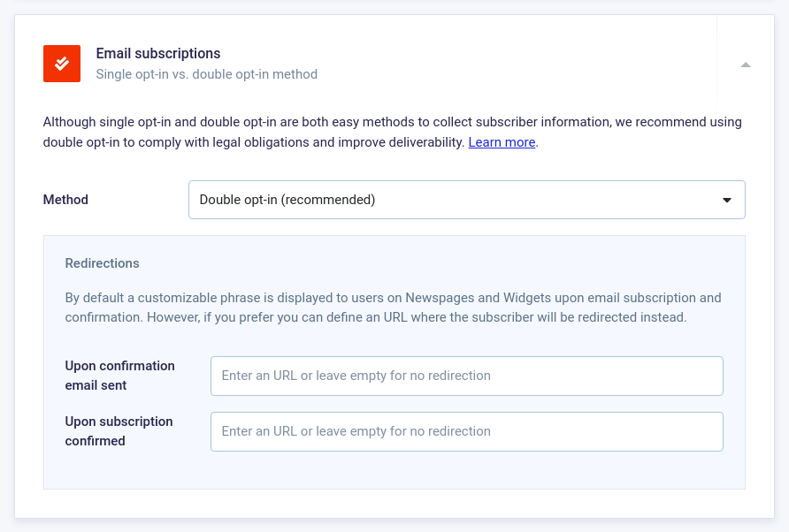This screenshot has width=789, height=532.
Task: Select the Double opt-in (recommended) text
Action: tap(287, 200)
